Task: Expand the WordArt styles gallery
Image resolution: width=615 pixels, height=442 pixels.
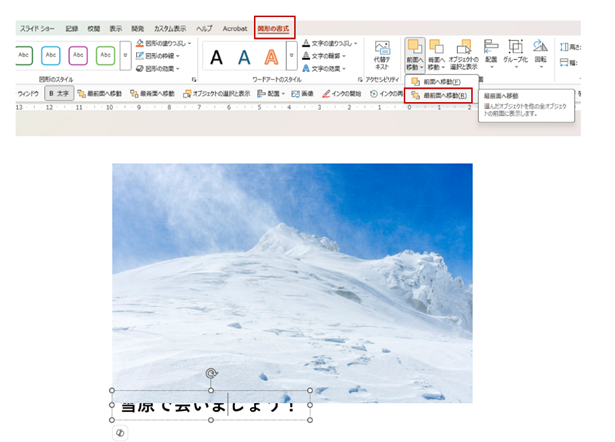Action: [x=291, y=56]
